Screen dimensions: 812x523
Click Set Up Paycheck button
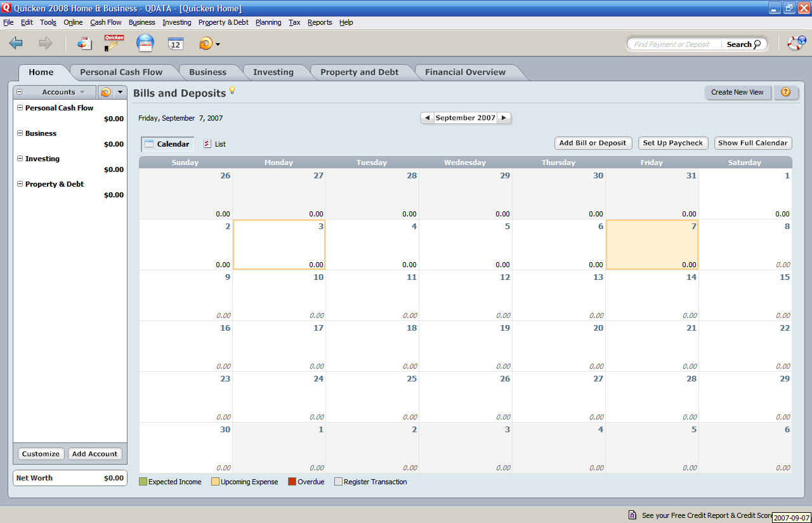coord(673,143)
